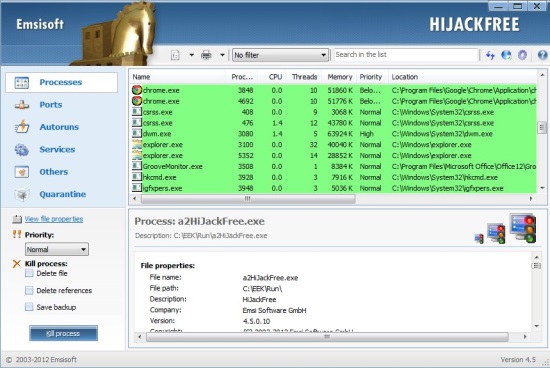Click the globe online analysis icon
Viewport: 550px width, 368px height.
pyautogui.click(x=506, y=55)
